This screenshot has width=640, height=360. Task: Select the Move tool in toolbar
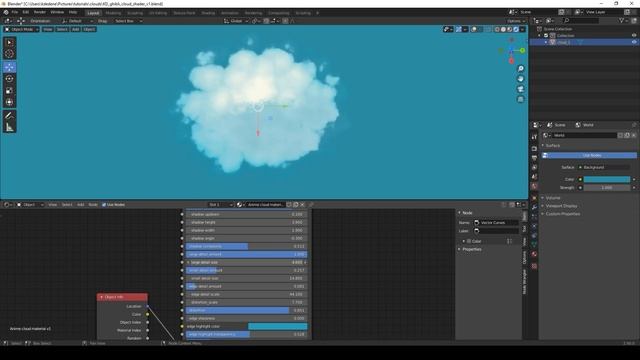tap(9, 67)
